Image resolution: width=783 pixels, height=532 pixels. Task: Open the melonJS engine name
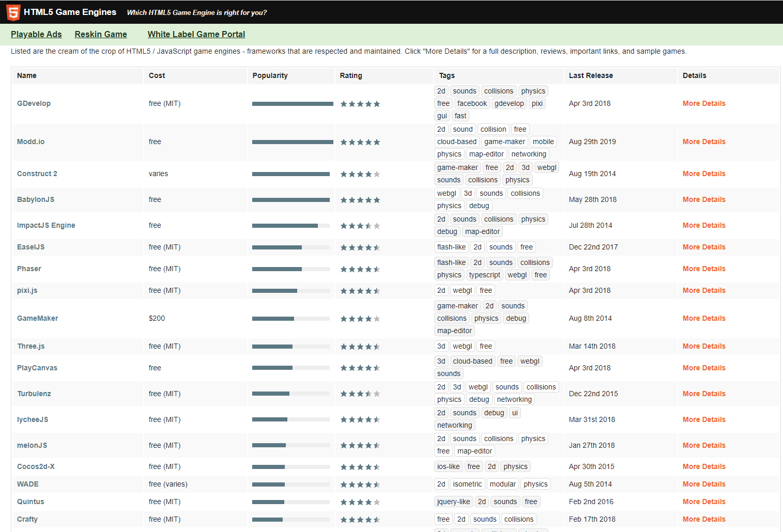[32, 445]
